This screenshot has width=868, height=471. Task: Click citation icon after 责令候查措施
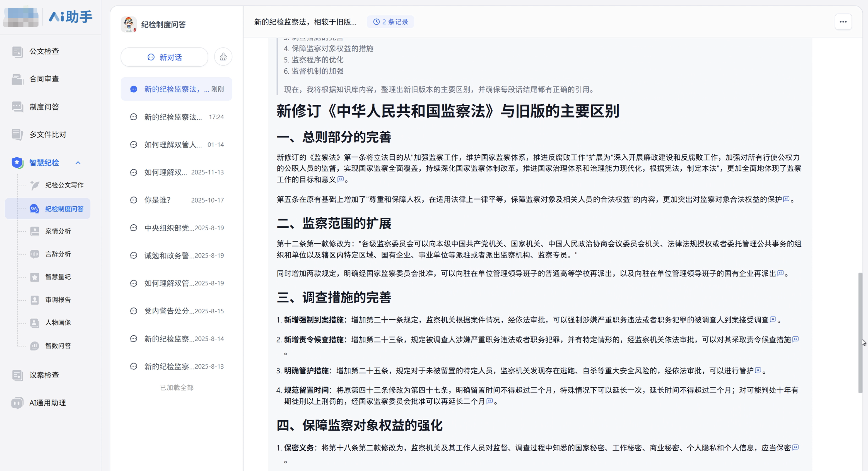click(795, 339)
